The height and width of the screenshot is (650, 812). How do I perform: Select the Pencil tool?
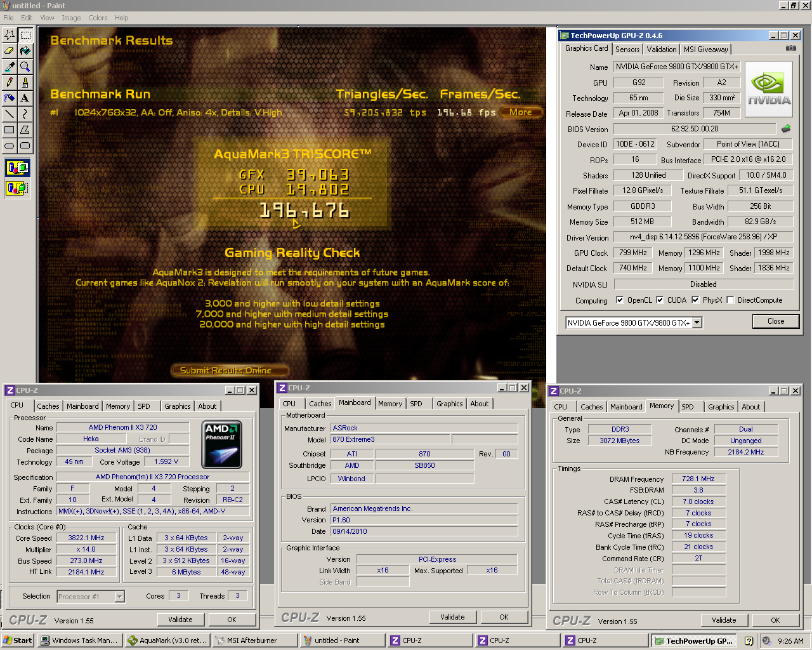pyautogui.click(x=10, y=83)
